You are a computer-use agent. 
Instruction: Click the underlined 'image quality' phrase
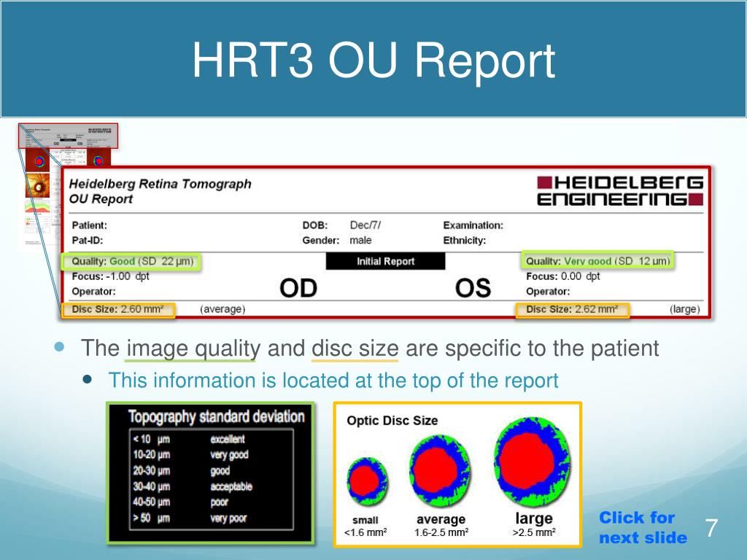click(x=193, y=349)
